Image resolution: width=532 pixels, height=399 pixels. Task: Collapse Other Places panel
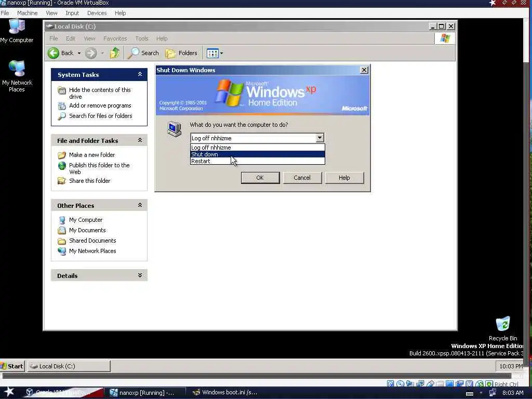point(140,205)
